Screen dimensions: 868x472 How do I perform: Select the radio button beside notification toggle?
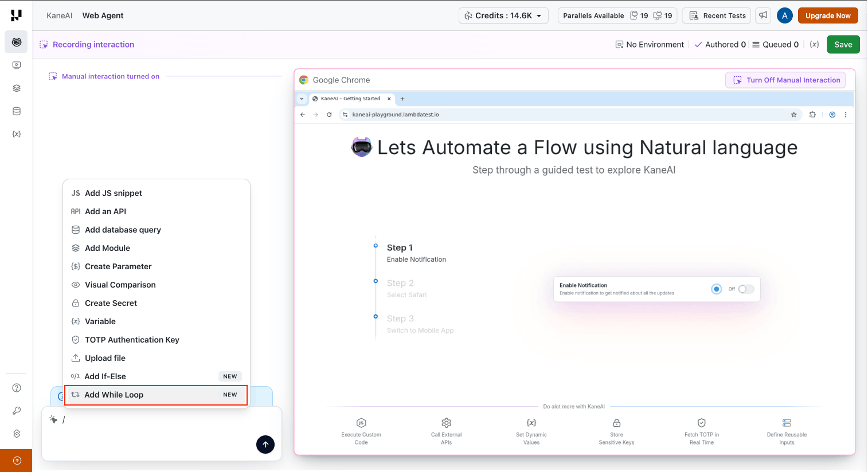(x=716, y=289)
